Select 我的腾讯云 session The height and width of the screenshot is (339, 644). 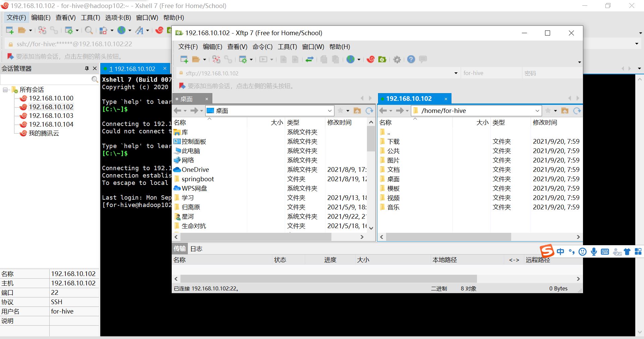click(x=44, y=133)
